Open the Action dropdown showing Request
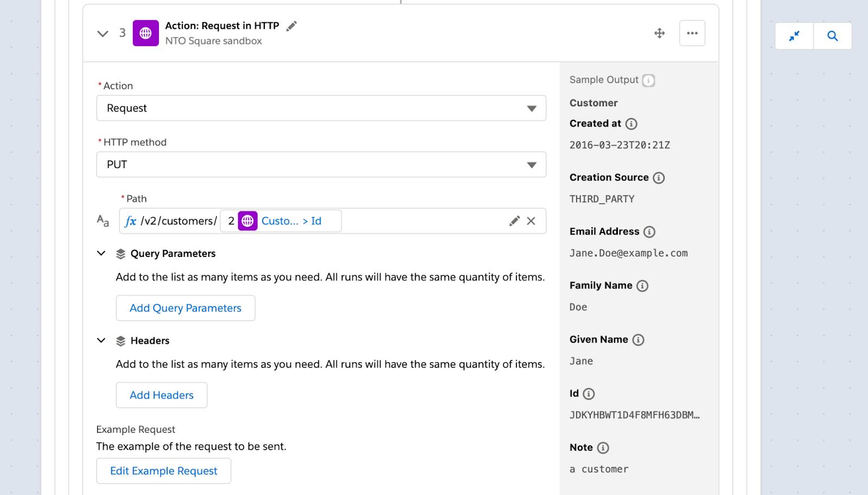The width and height of the screenshot is (868, 495). pos(321,108)
